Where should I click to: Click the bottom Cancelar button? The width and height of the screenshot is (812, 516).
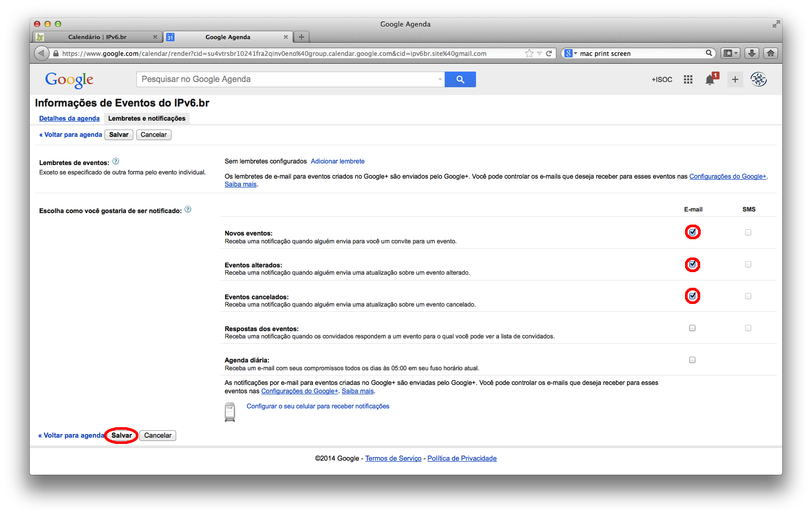(x=158, y=436)
